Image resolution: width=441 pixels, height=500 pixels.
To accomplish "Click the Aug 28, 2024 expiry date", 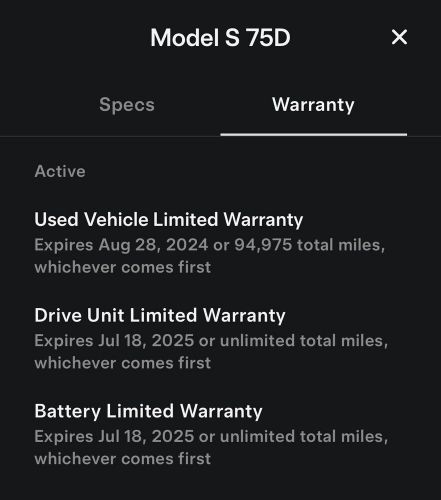I will 153,245.
